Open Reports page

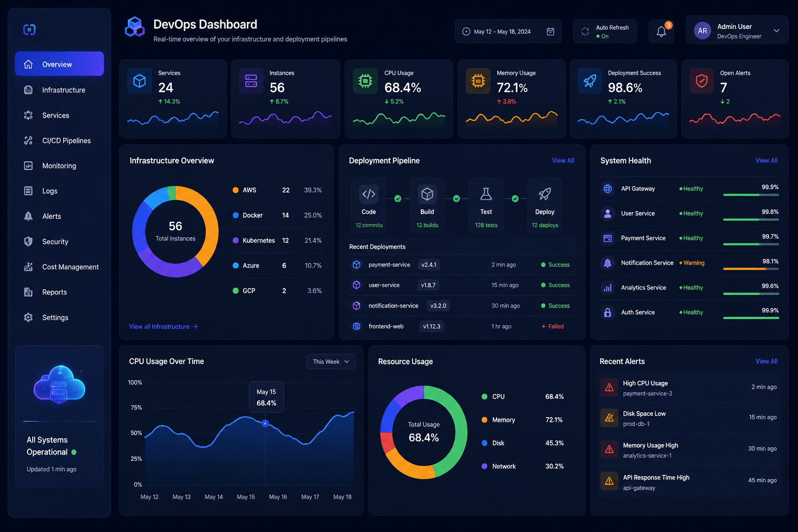pyautogui.click(x=59, y=292)
